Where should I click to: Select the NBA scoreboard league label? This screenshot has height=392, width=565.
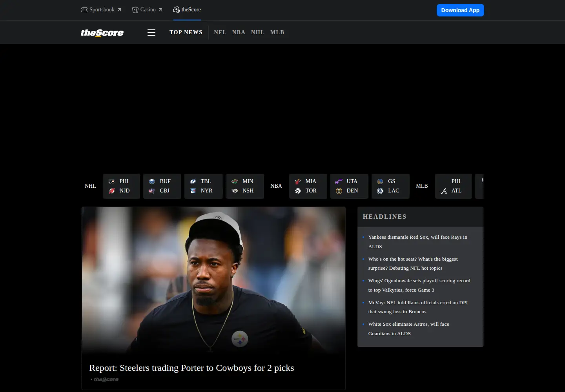point(276,186)
